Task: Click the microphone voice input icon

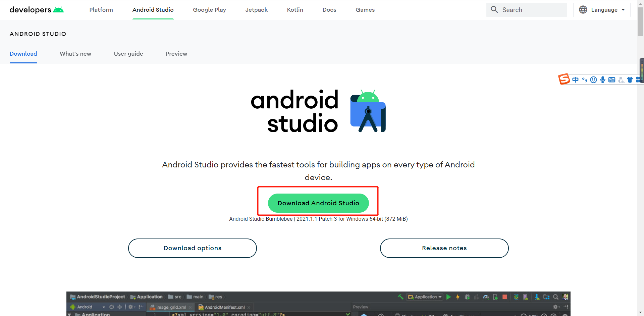Action: pyautogui.click(x=603, y=80)
